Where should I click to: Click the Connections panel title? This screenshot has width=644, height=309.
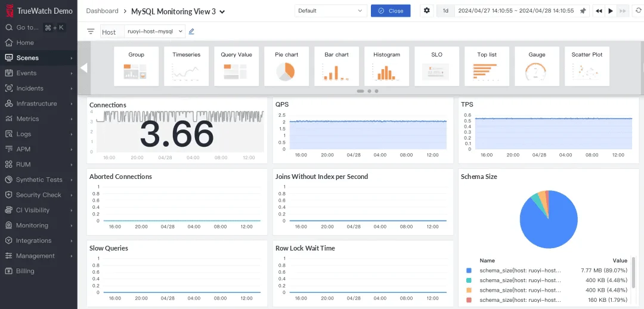click(108, 105)
